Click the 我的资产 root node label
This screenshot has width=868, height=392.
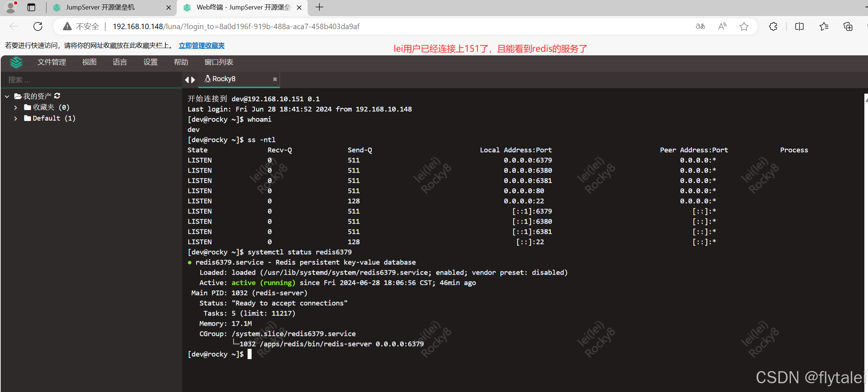coord(37,96)
